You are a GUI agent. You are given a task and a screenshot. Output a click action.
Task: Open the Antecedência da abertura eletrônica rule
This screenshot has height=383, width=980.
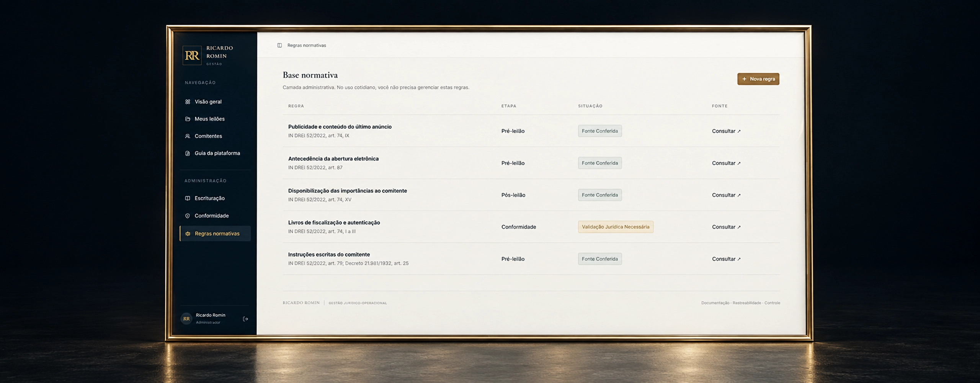pyautogui.click(x=333, y=159)
